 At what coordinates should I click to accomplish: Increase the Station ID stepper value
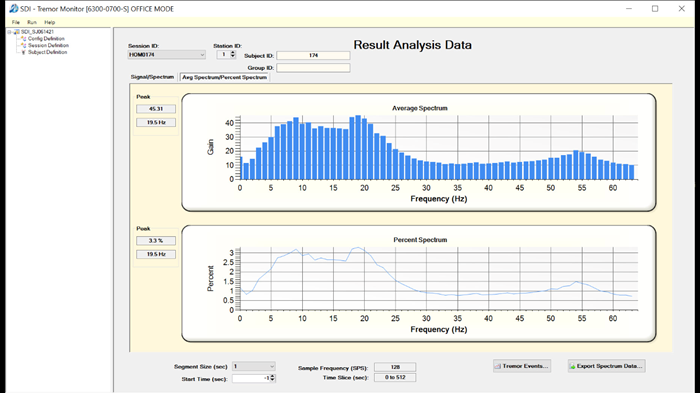tap(233, 53)
